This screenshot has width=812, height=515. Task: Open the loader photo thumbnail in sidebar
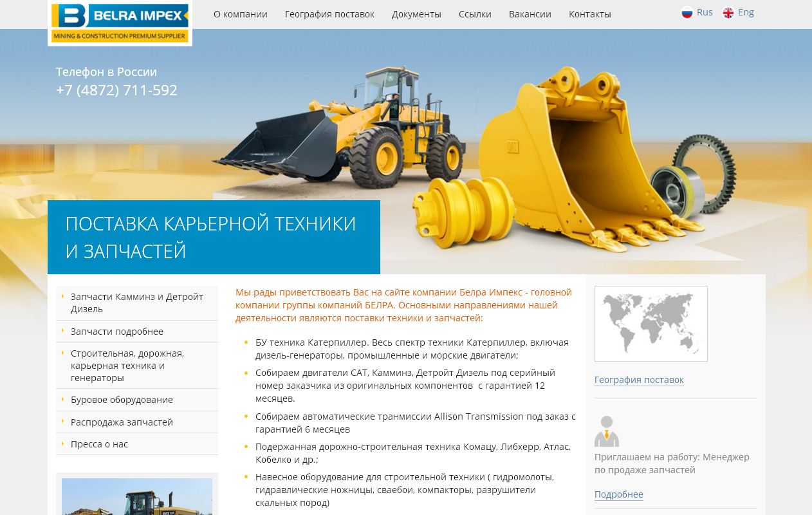(137, 496)
